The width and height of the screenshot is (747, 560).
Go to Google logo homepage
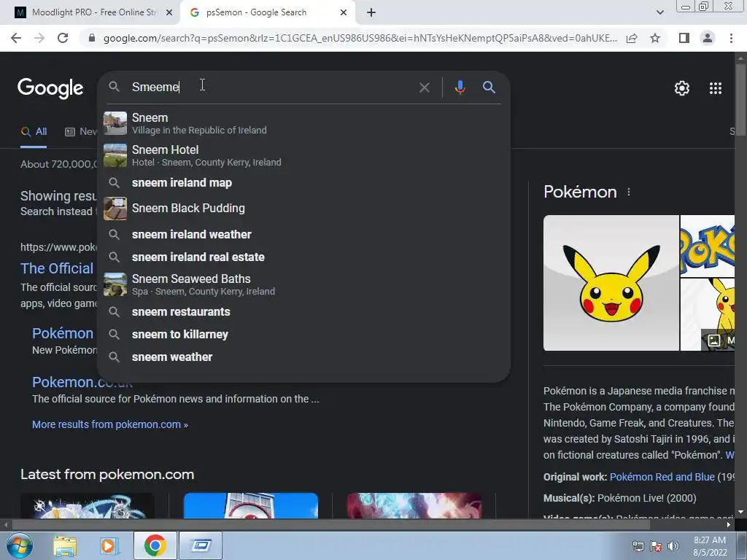pos(50,88)
